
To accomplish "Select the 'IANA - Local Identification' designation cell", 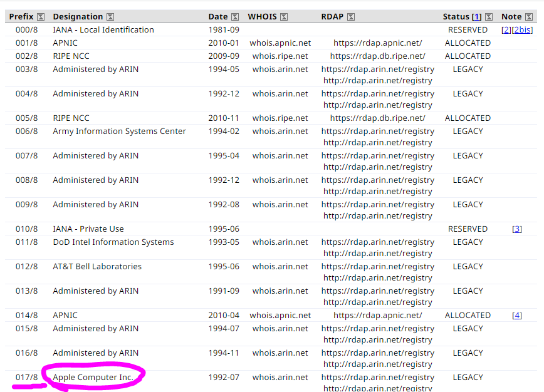I will [103, 30].
